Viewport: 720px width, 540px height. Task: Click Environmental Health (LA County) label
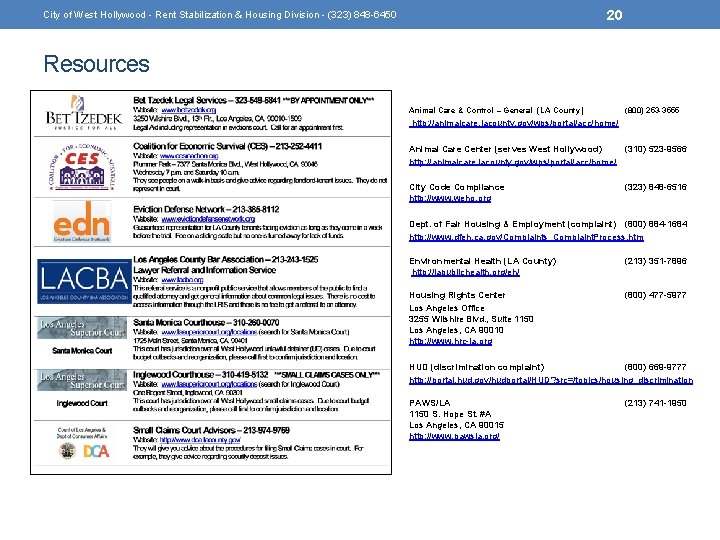pos(483,261)
